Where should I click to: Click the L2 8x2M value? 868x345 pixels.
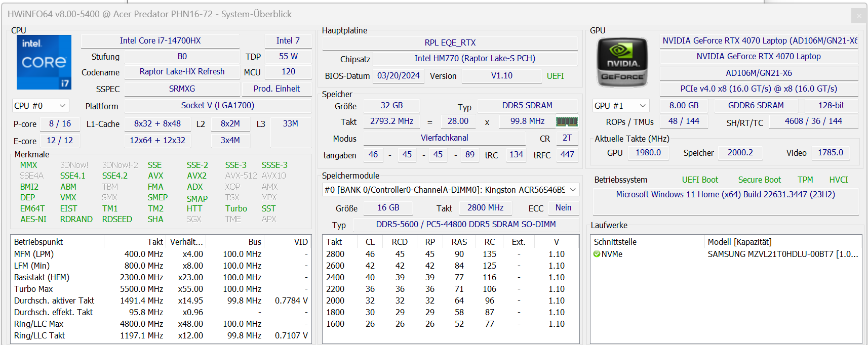(x=230, y=123)
